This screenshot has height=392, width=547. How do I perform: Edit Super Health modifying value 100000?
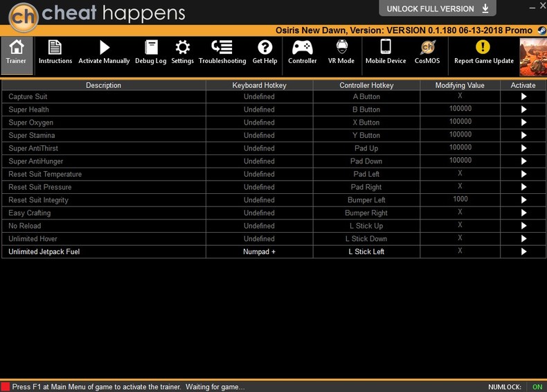pos(460,109)
